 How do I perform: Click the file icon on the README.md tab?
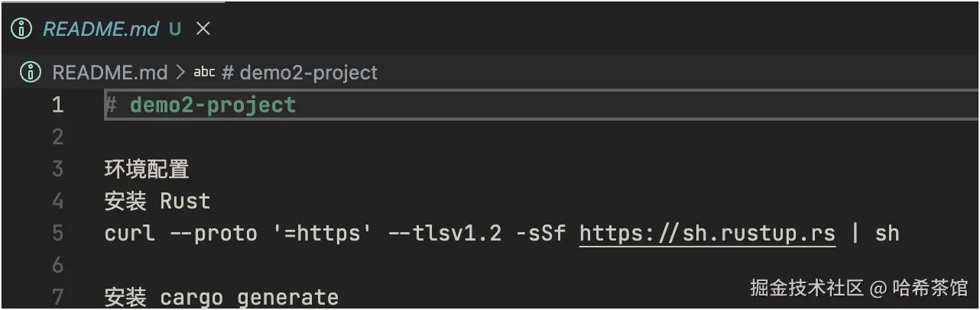[x=25, y=29]
